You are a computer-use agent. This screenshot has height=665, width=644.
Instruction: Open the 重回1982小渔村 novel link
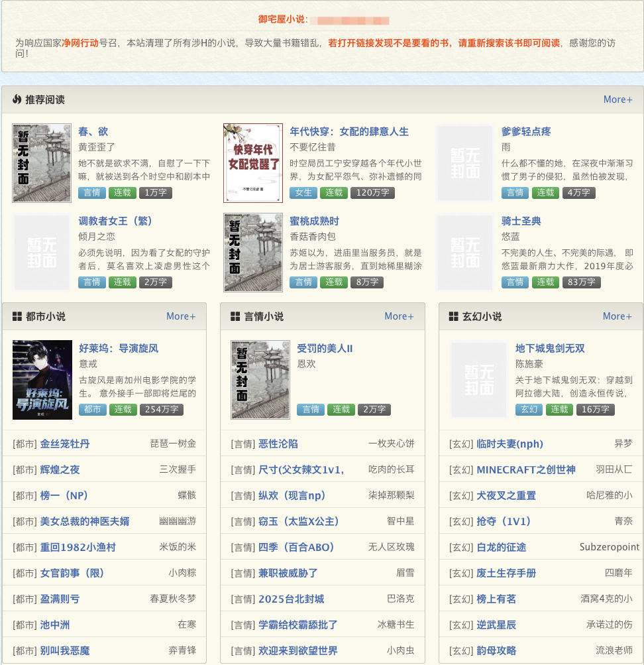pyautogui.click(x=78, y=547)
